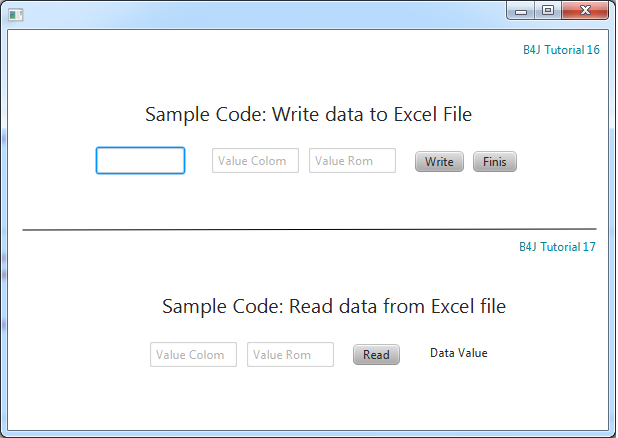Select the Value Rom field beside Read button
The height and width of the screenshot is (438, 618).
(x=290, y=355)
